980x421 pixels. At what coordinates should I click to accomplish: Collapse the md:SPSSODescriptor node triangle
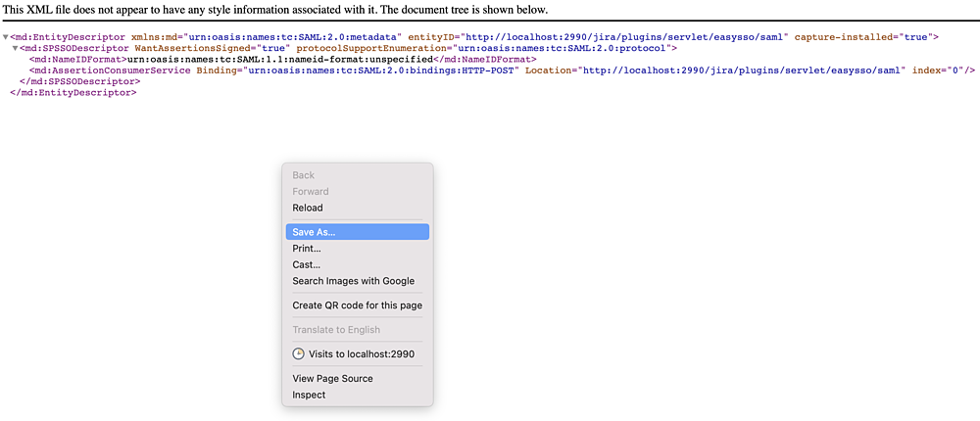pos(15,48)
